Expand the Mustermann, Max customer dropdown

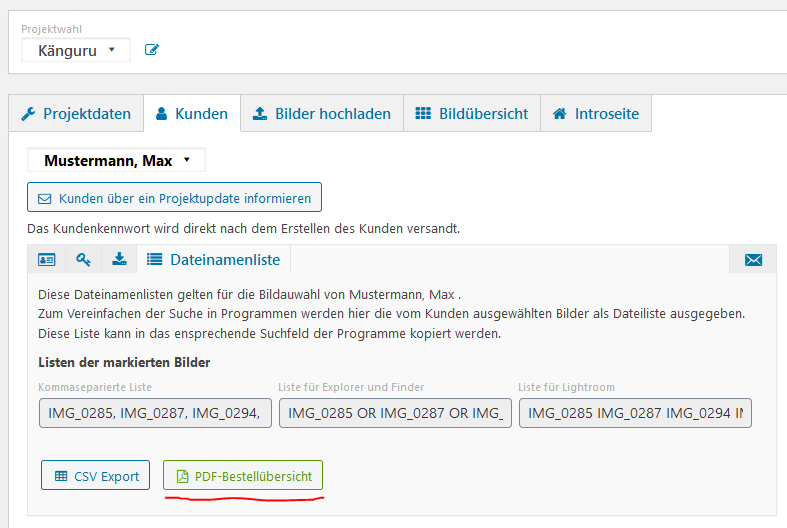point(116,160)
